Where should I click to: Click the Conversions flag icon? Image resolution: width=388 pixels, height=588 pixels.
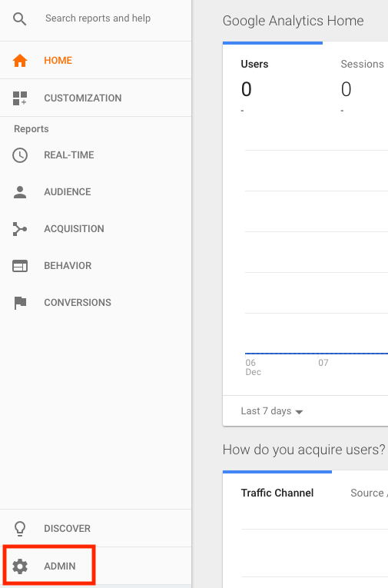pyautogui.click(x=20, y=303)
